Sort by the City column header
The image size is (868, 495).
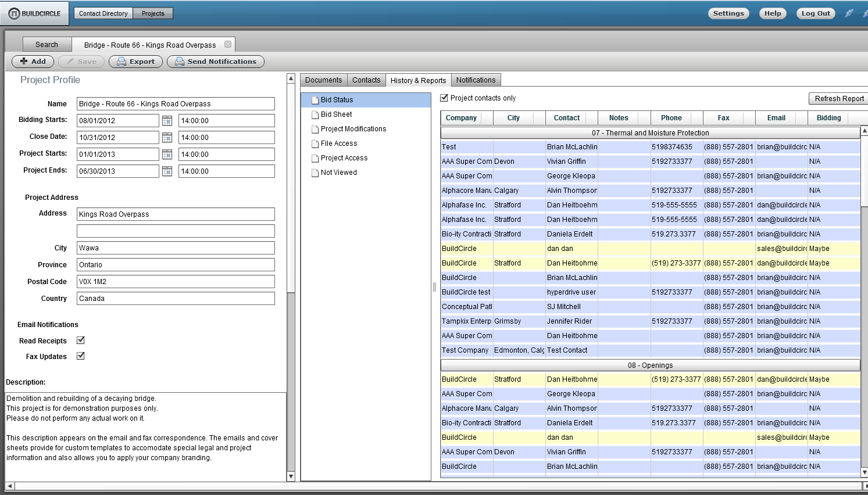pyautogui.click(x=519, y=118)
